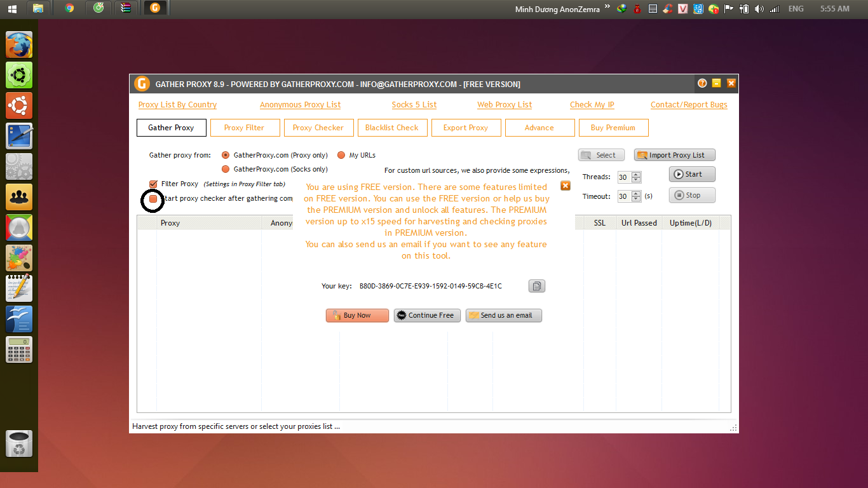Click the Gather Proxy logo in title bar
868x488 pixels.
142,84
